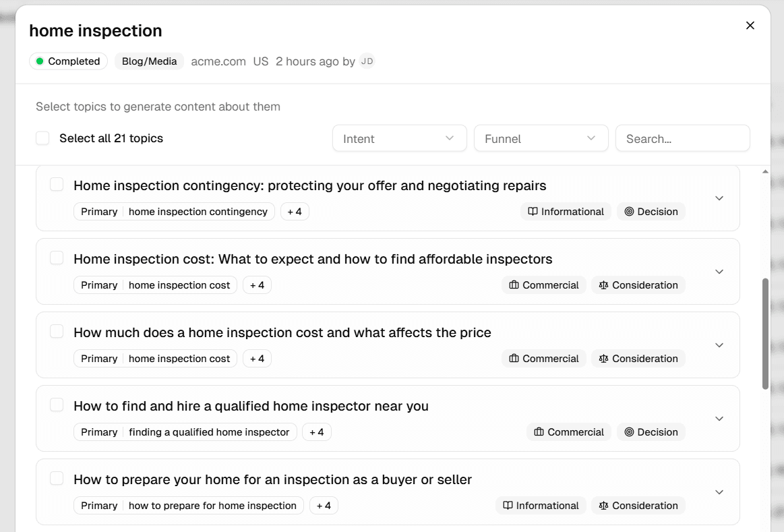The width and height of the screenshot is (784, 532).
Task: Select the checkbox for the home inspection cost topic
Action: (x=57, y=257)
